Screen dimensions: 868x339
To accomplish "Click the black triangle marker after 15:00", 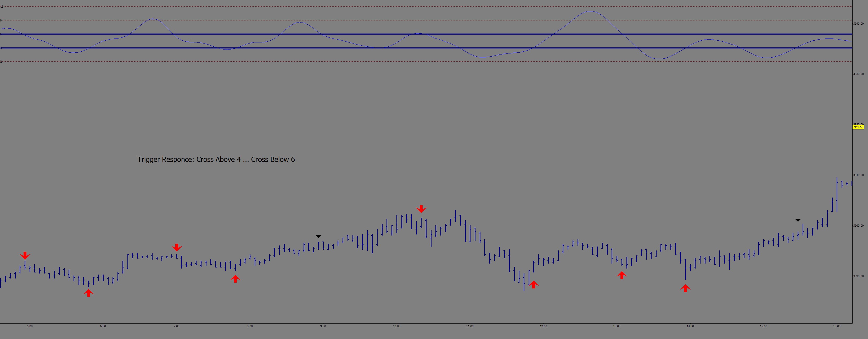I will tap(798, 220).
